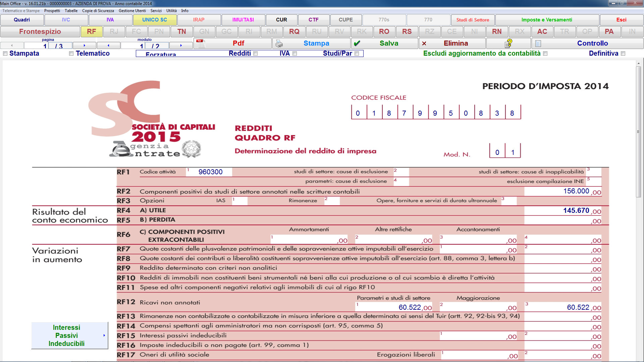Click the Controllo button label
The height and width of the screenshot is (362, 644).
click(593, 43)
